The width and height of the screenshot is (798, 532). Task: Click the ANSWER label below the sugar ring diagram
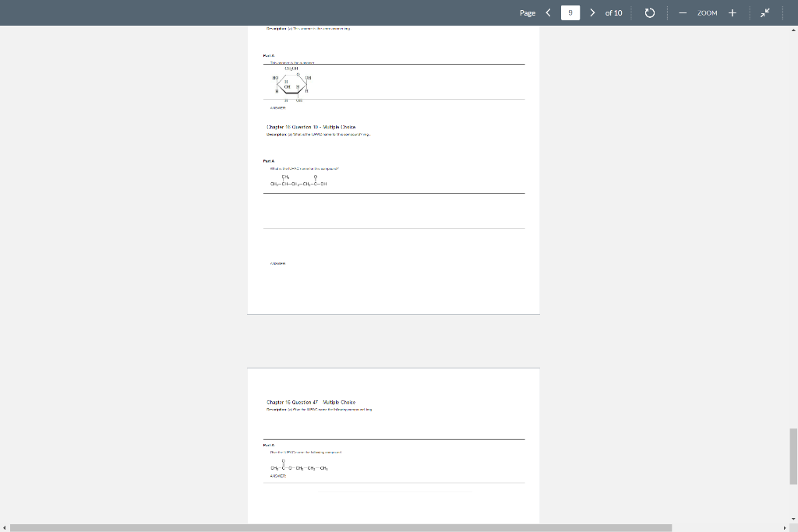click(x=278, y=107)
